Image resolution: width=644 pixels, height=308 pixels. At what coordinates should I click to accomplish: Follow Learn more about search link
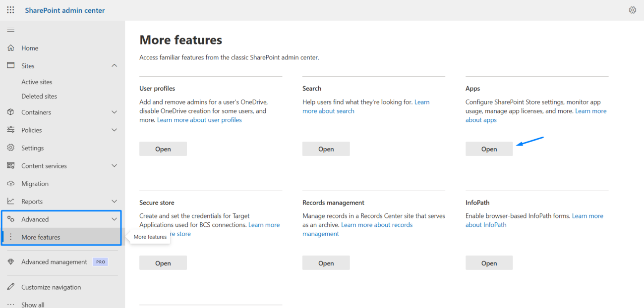[328, 111]
